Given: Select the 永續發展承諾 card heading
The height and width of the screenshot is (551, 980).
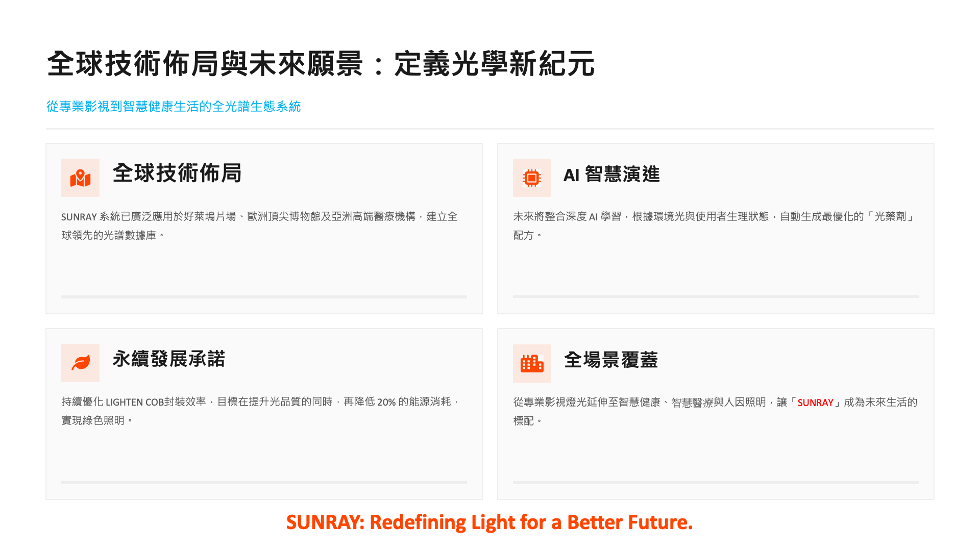Looking at the screenshot, I should pyautogui.click(x=168, y=359).
